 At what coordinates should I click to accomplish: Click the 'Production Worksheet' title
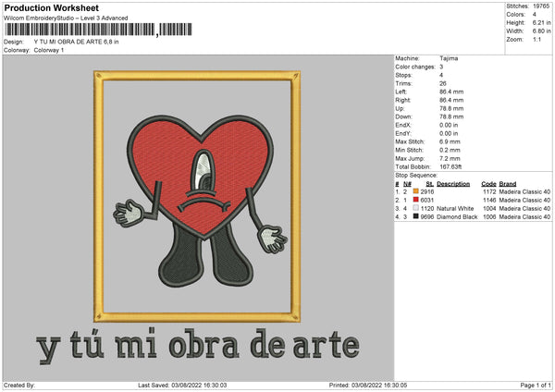51,7
